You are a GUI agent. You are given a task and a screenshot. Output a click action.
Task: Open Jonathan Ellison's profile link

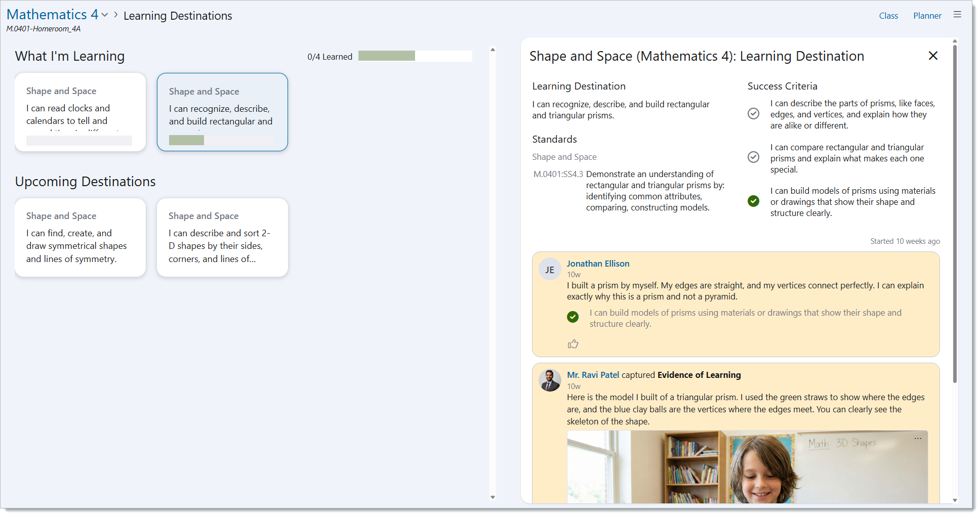598,264
